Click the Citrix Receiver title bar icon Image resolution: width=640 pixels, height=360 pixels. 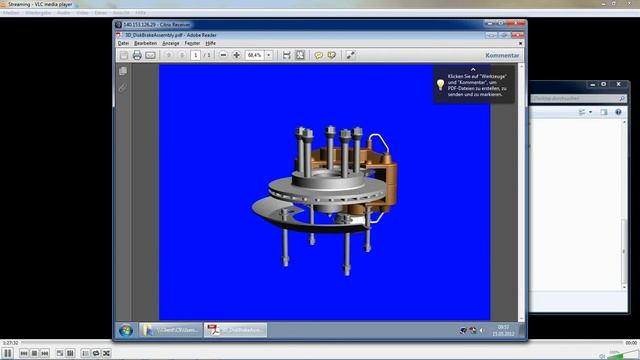click(x=118, y=25)
